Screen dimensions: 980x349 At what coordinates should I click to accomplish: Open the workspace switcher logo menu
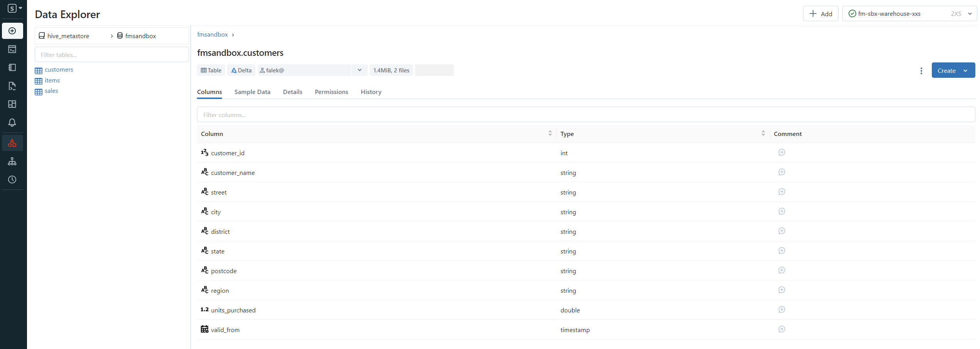(x=15, y=8)
